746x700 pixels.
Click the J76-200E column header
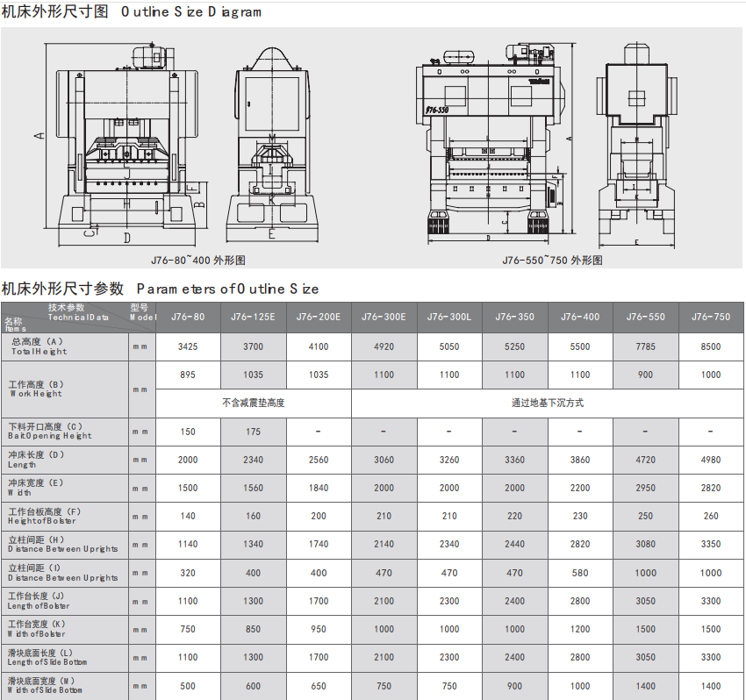pyautogui.click(x=319, y=317)
